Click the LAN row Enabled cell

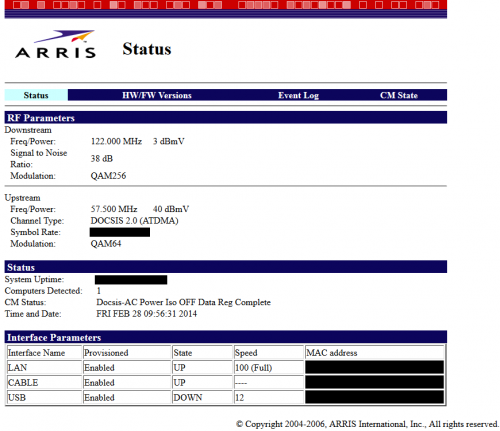(x=127, y=367)
